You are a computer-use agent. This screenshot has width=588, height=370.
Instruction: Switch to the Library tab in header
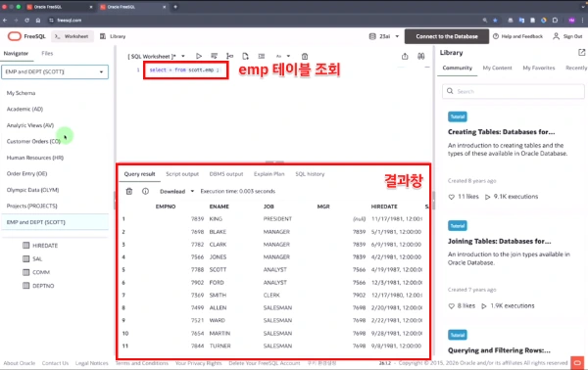click(x=113, y=36)
